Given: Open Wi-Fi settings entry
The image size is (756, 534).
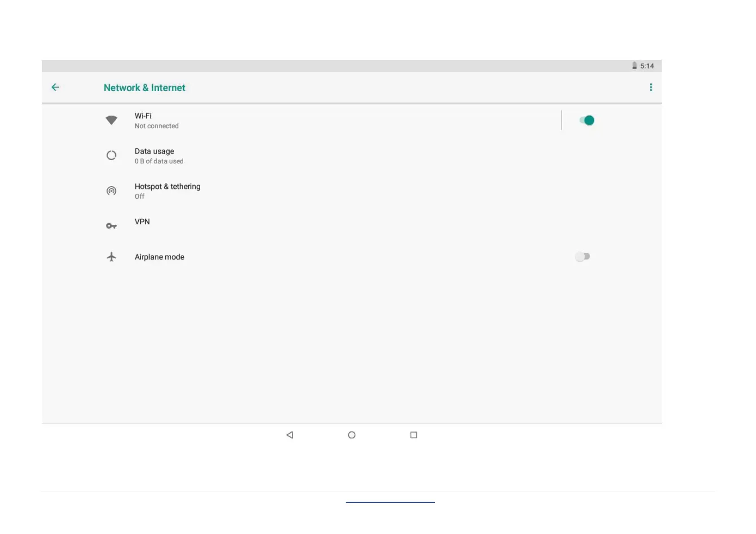Looking at the screenshot, I should point(143,120).
